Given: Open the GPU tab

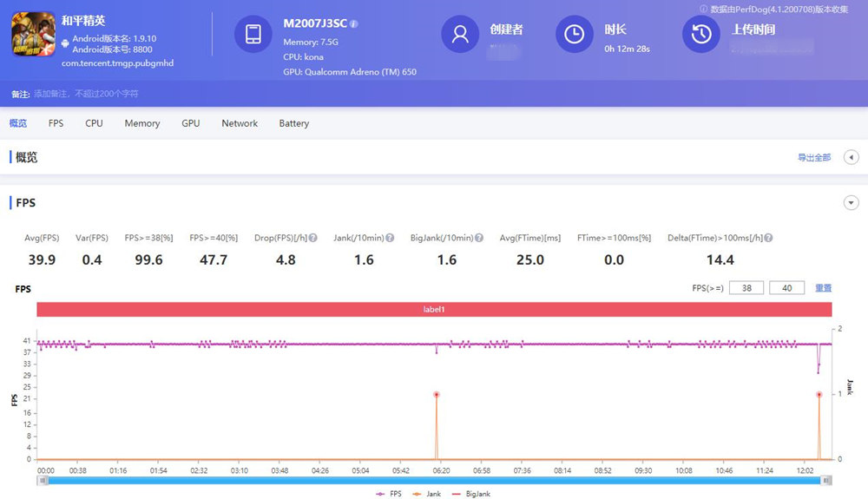Looking at the screenshot, I should coord(190,123).
